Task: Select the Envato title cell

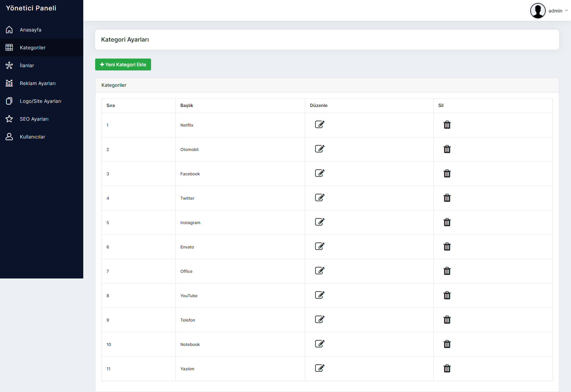Action: tap(240, 247)
